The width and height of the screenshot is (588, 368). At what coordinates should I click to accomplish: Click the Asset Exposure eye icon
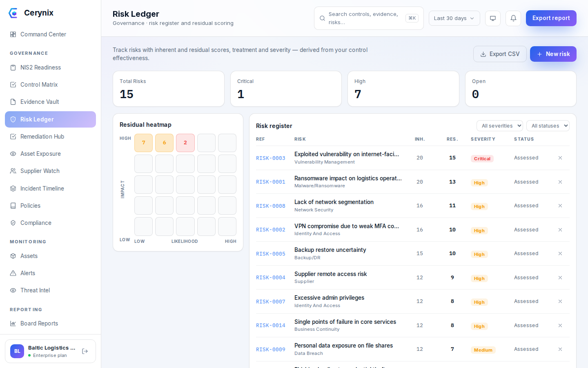pyautogui.click(x=13, y=154)
